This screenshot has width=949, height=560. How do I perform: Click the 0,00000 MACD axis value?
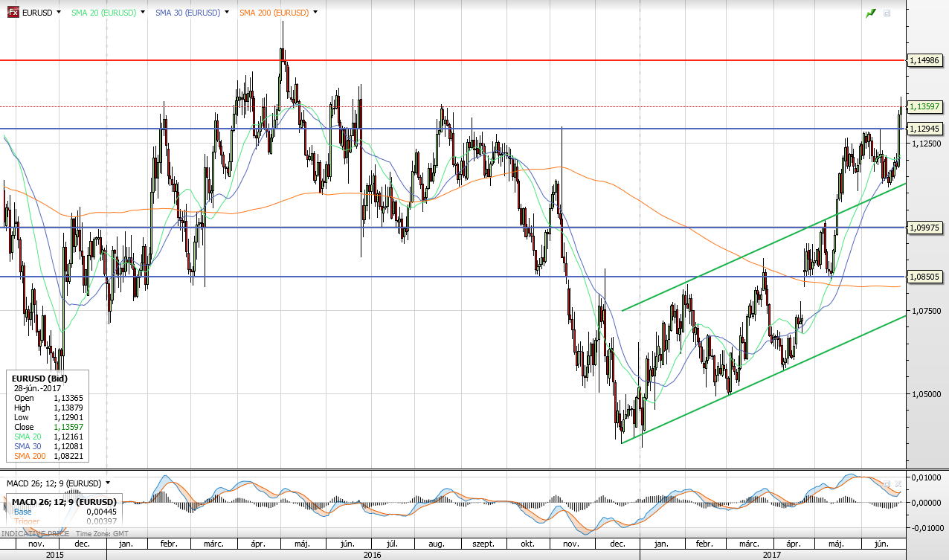pos(926,502)
